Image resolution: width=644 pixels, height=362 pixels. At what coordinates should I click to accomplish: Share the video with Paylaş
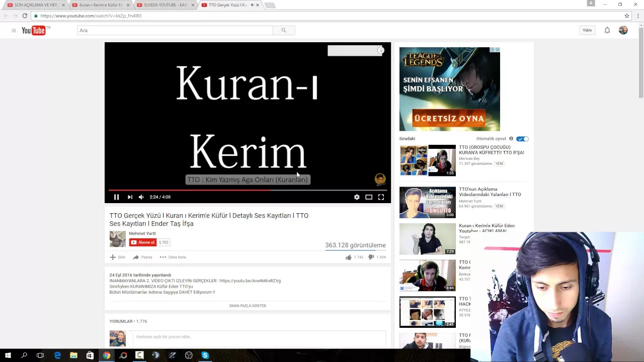click(142, 257)
